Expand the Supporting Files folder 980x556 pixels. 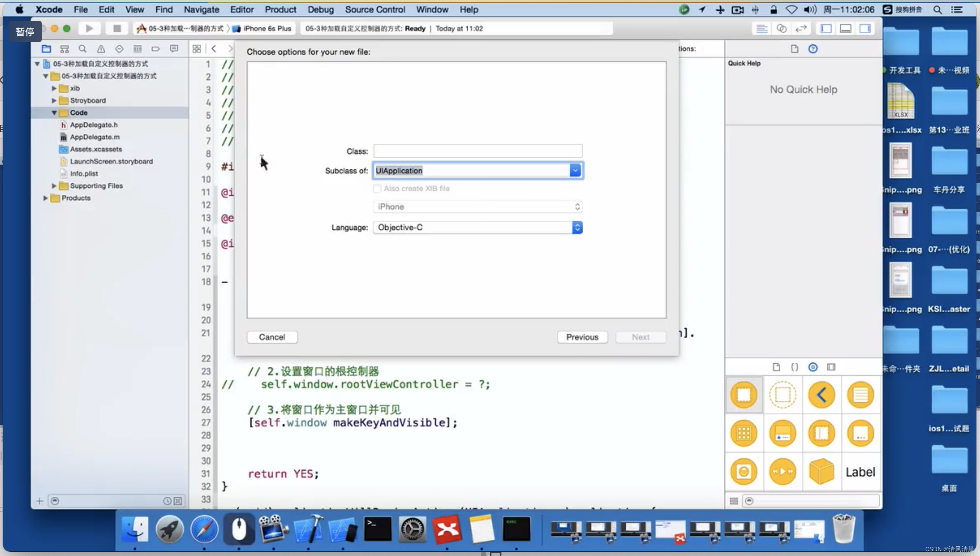click(54, 185)
